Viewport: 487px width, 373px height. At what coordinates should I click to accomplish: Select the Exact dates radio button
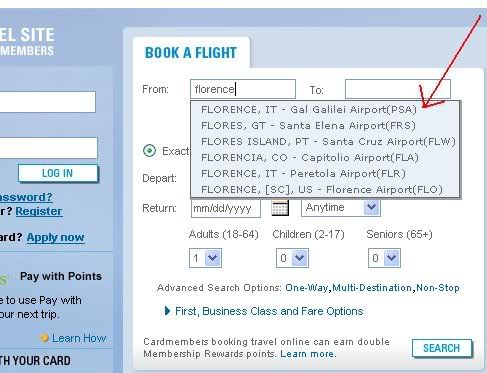[x=149, y=151]
